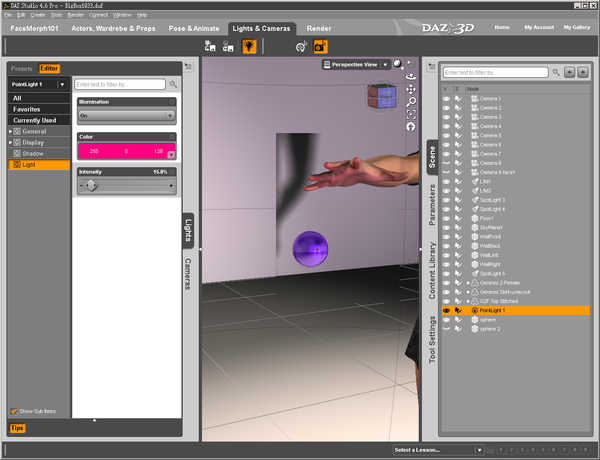Open the Illumination On dropdown
The width and height of the screenshot is (600, 460).
[x=127, y=115]
